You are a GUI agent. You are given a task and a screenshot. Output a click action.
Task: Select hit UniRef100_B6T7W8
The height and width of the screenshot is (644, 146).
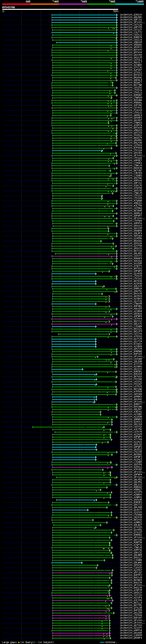tap(131, 85)
